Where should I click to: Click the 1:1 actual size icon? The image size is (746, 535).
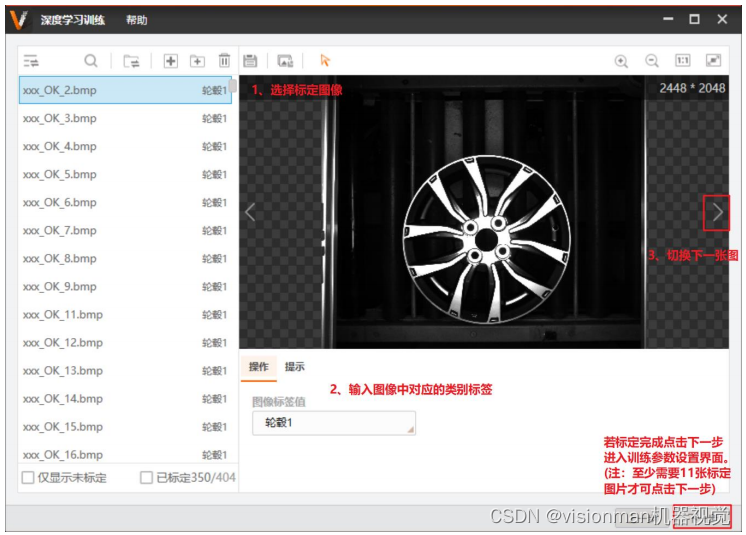click(683, 60)
